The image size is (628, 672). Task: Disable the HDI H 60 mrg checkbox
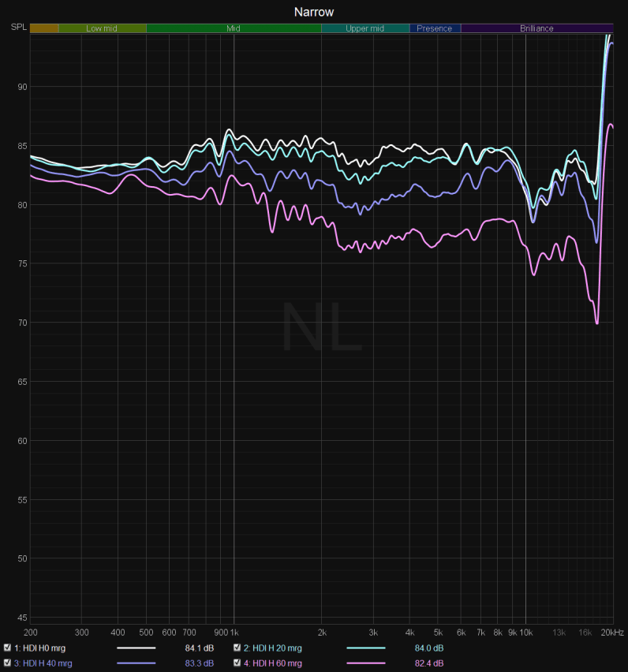coord(237,663)
